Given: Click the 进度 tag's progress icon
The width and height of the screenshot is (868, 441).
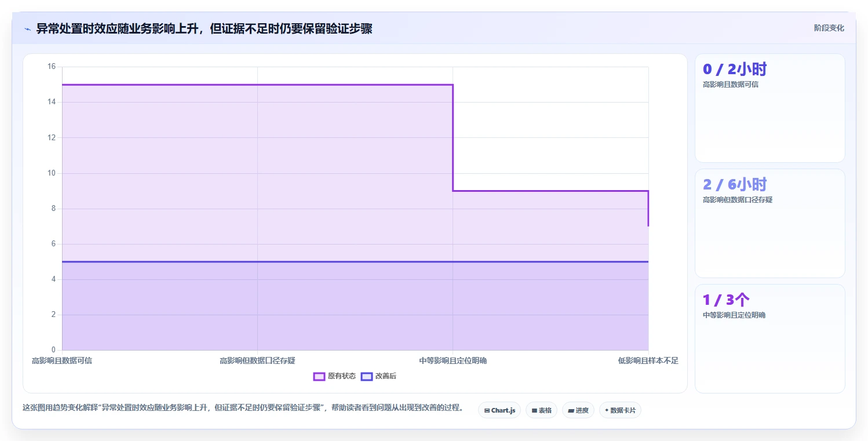Looking at the screenshot, I should pyautogui.click(x=571, y=410).
